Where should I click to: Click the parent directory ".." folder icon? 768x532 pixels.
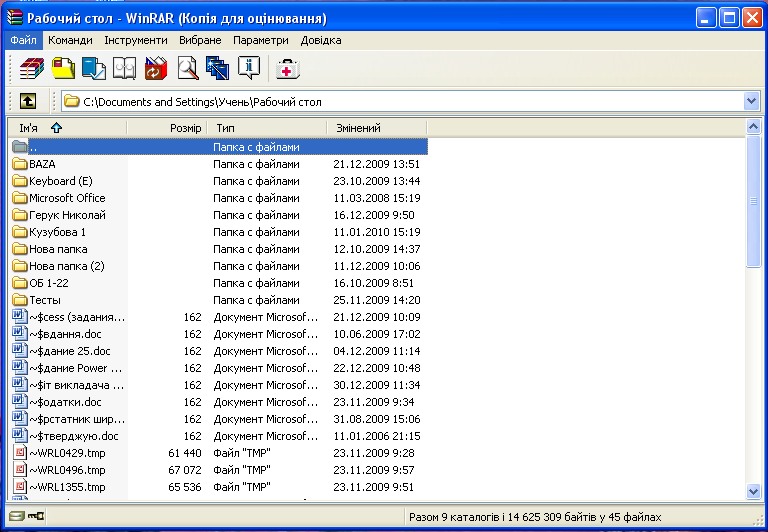pyautogui.click(x=20, y=146)
